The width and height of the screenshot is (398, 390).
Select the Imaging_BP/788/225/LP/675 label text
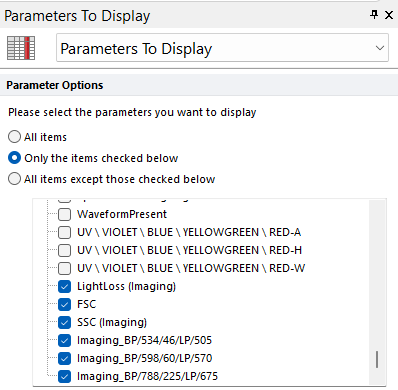coord(147,376)
